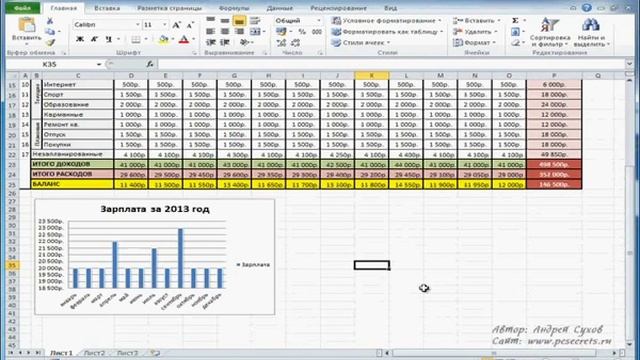Switch to the Лист2 worksheet tab
The height and width of the screenshot is (360, 640).
click(94, 353)
